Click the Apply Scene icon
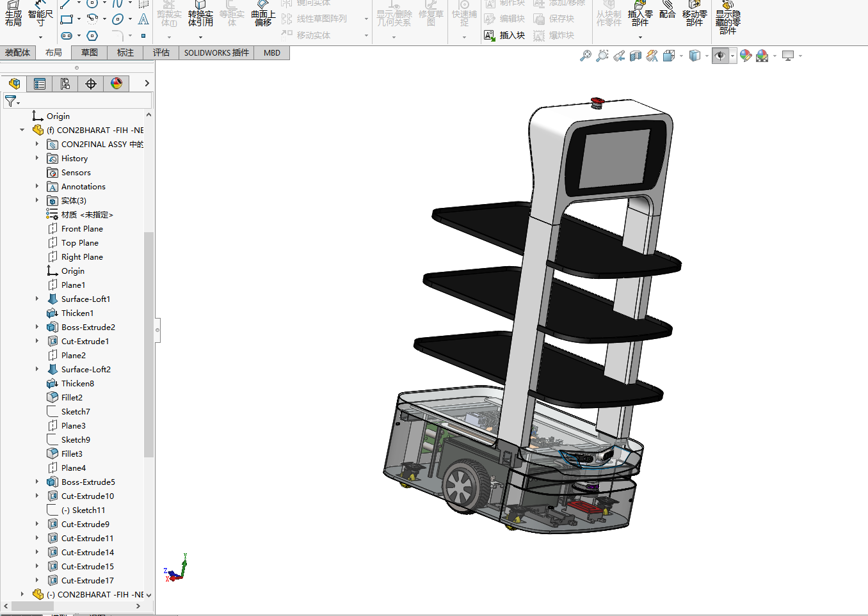Image resolution: width=868 pixels, height=616 pixels. click(762, 56)
